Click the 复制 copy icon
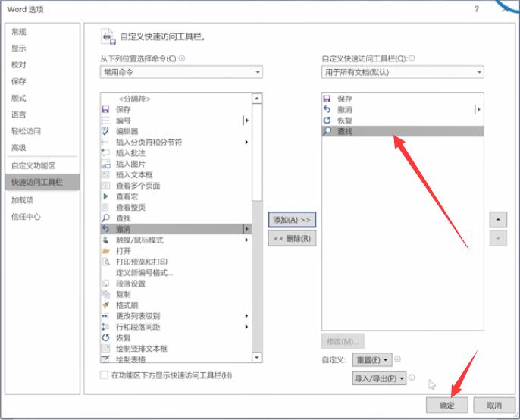Screen dimensions: 520x420 click(x=105, y=294)
